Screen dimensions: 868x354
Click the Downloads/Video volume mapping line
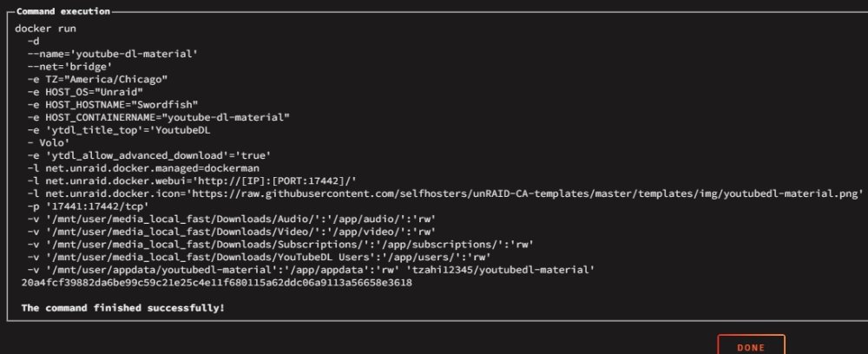click(232, 233)
